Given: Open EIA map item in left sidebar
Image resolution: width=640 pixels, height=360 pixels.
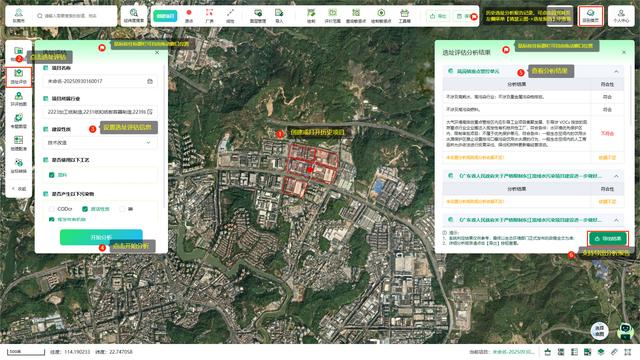Looking at the screenshot, I should (18, 99).
